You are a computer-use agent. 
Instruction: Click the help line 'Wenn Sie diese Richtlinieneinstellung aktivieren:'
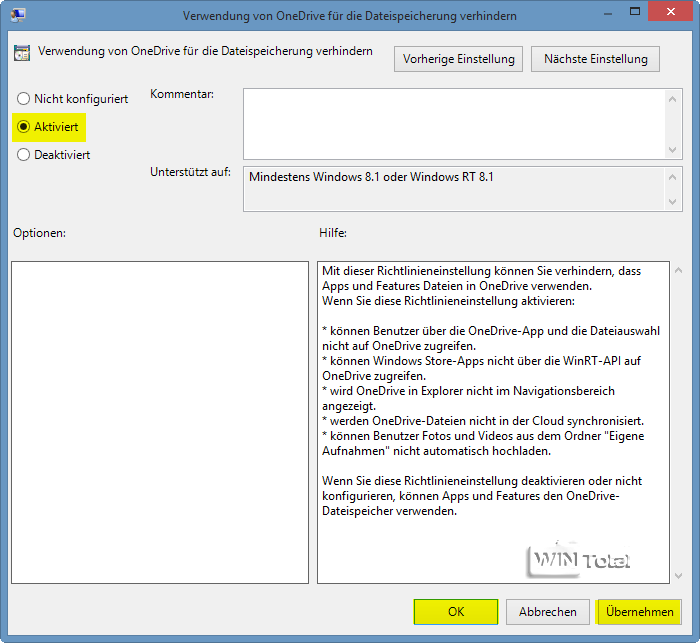(448, 301)
